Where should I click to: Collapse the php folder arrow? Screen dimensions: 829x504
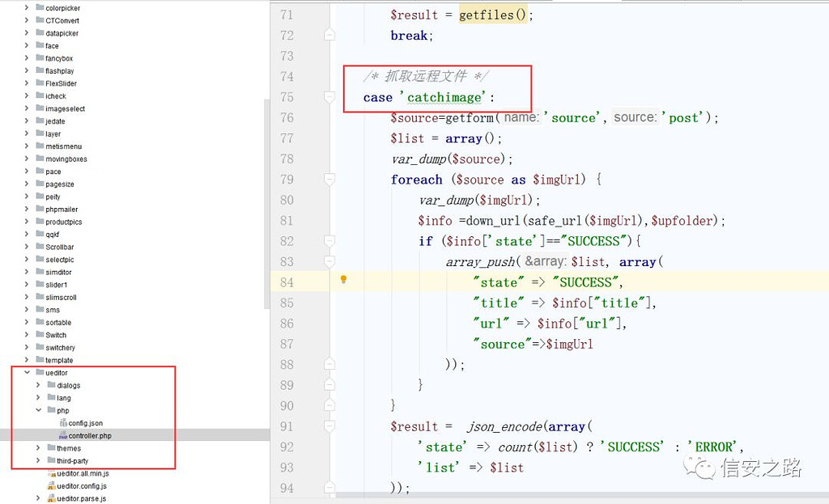click(38, 410)
